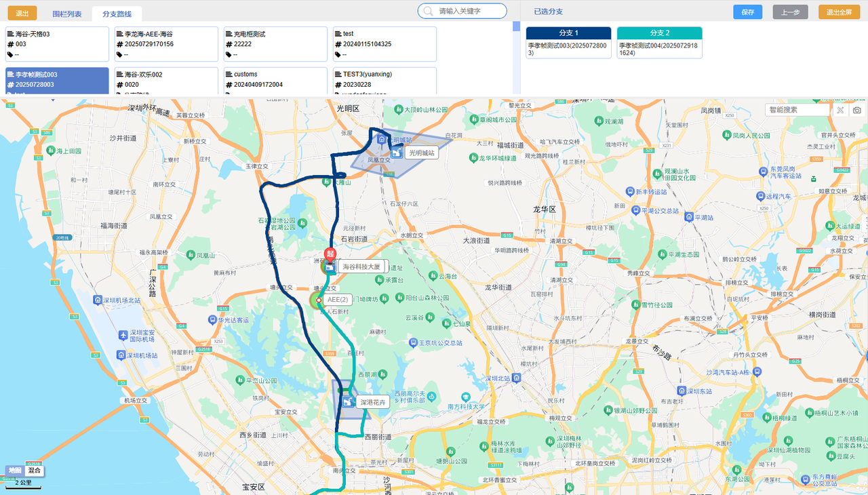Select the 海谷-欢乐002 route card

[x=166, y=81]
